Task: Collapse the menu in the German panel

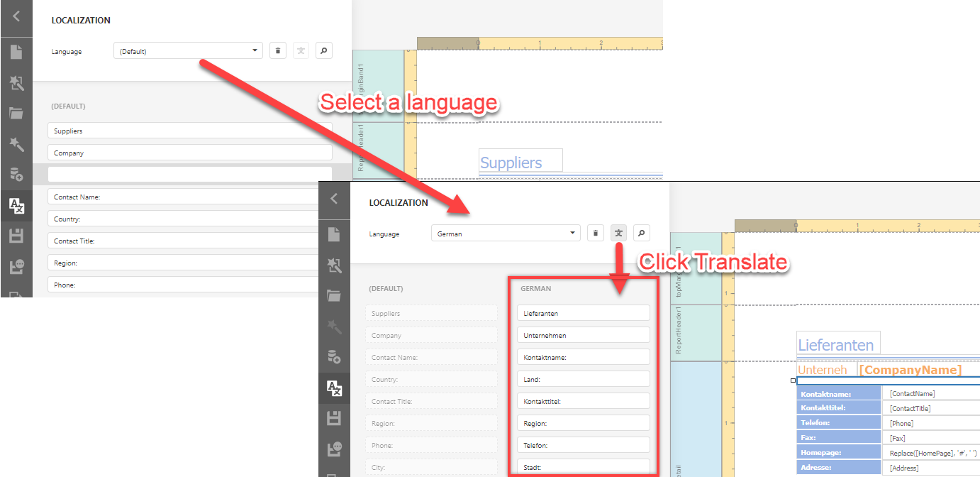Action: point(334,199)
